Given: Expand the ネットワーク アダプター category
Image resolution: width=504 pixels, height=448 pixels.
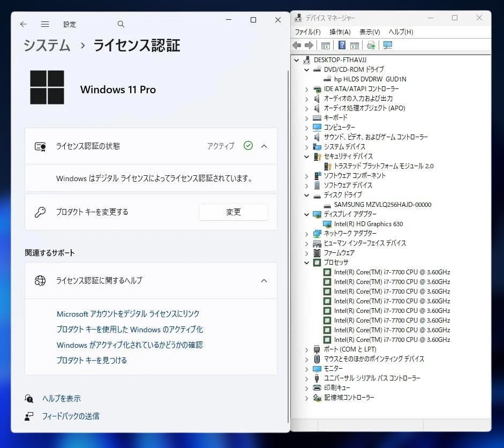Looking at the screenshot, I should (306, 234).
